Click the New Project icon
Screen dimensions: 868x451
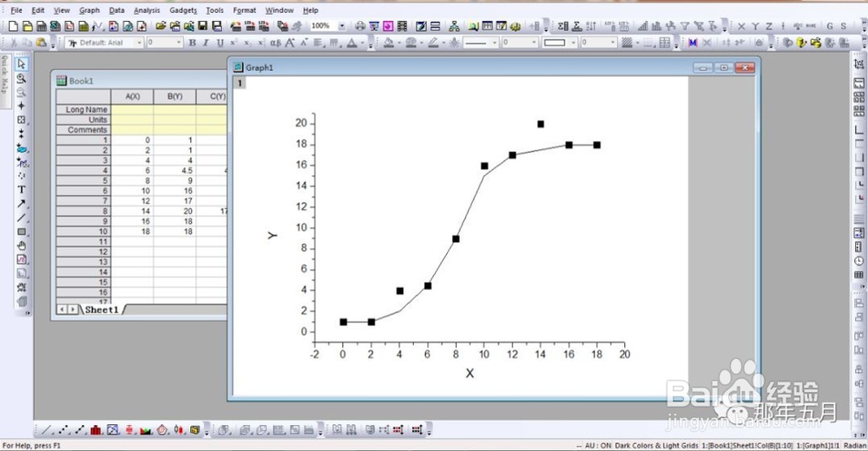click(13, 26)
